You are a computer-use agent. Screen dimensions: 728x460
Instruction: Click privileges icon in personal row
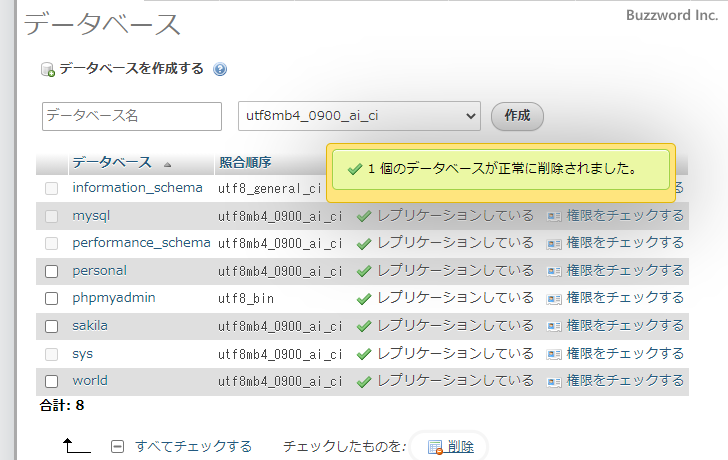[x=554, y=271]
